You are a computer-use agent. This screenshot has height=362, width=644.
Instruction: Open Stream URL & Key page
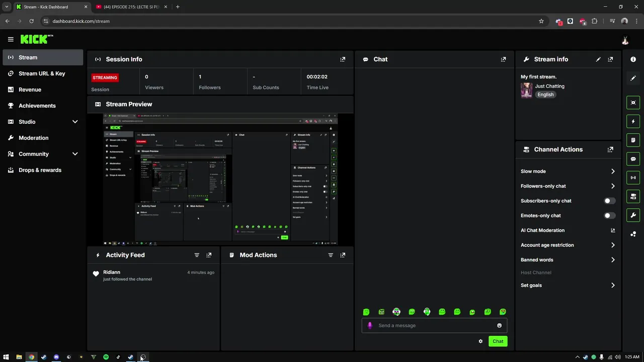[43, 73]
